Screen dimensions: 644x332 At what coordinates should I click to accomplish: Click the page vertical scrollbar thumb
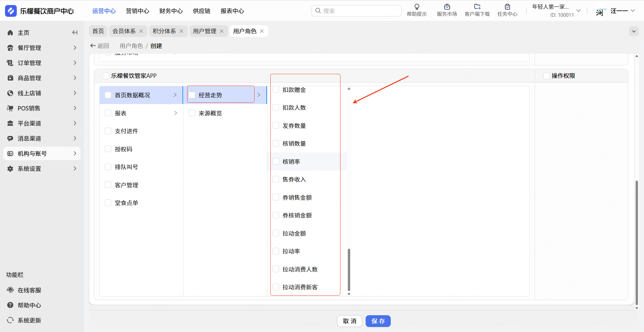pos(637,242)
